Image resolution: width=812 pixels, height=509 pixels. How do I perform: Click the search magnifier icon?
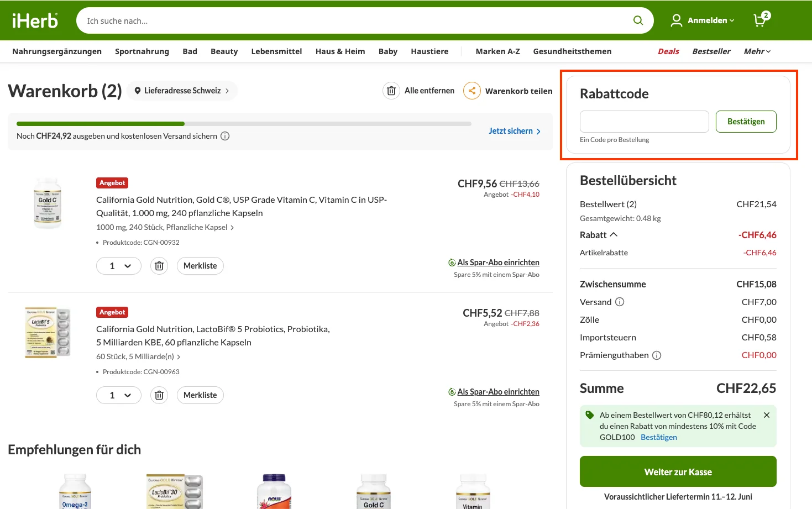pyautogui.click(x=638, y=20)
